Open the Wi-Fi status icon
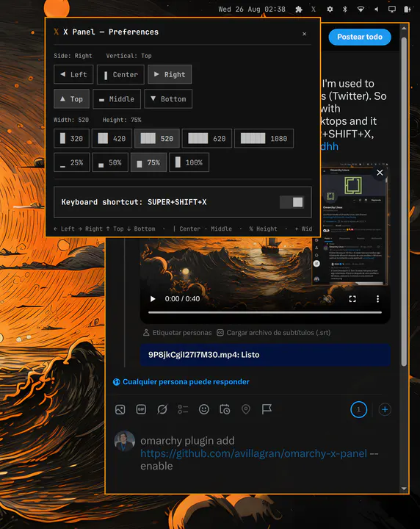 [x=361, y=10]
